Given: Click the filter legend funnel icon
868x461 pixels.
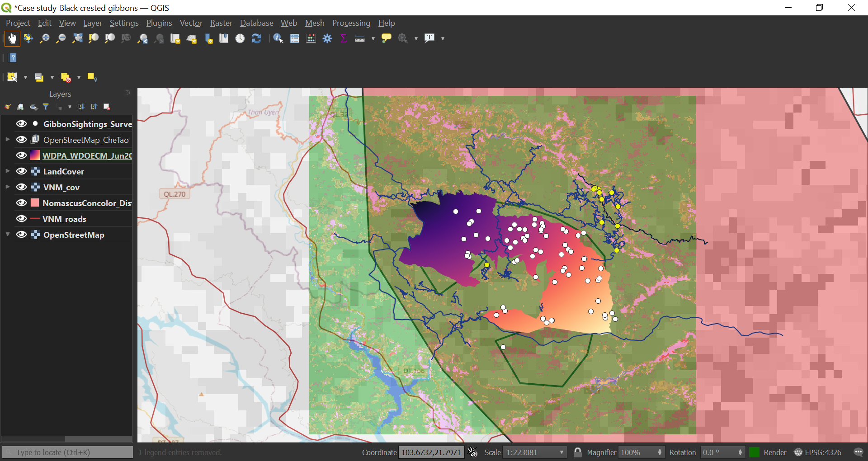Looking at the screenshot, I should coord(46,107).
